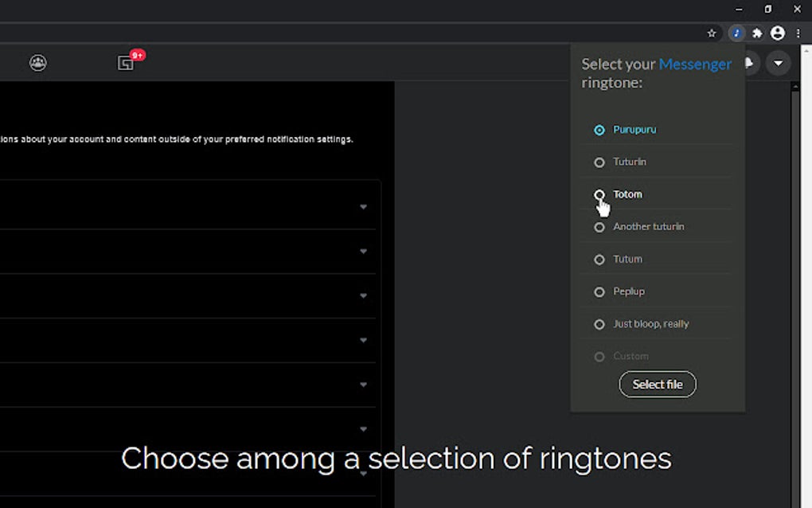
Task: Open the account dropdown arrow beside the bell
Action: (778, 62)
